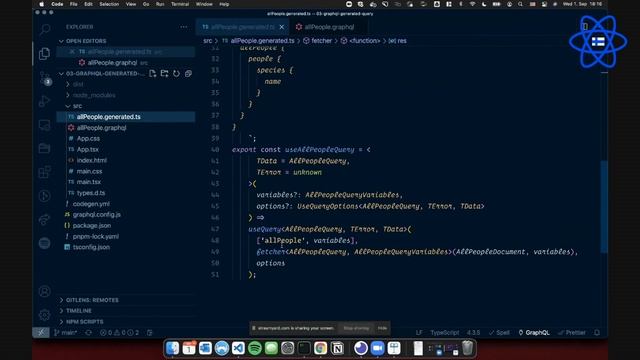Click the split editor icon
The height and width of the screenshot is (360, 640).
(x=584, y=27)
